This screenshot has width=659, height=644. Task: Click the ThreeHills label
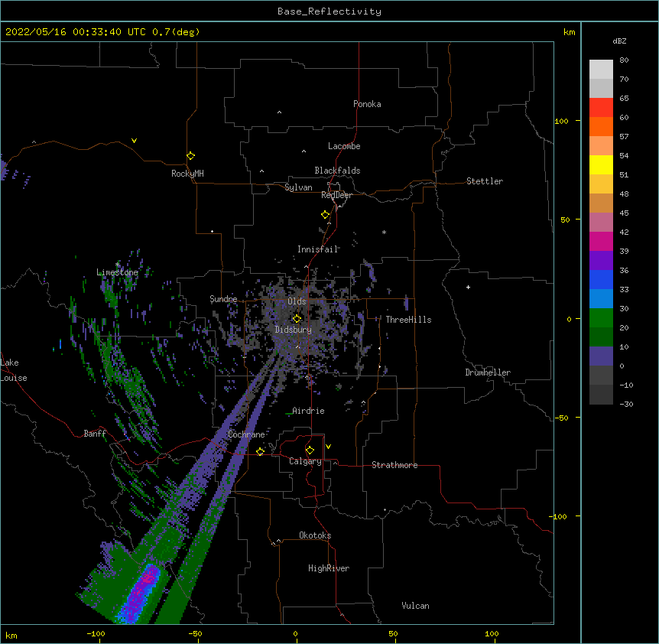(x=408, y=320)
